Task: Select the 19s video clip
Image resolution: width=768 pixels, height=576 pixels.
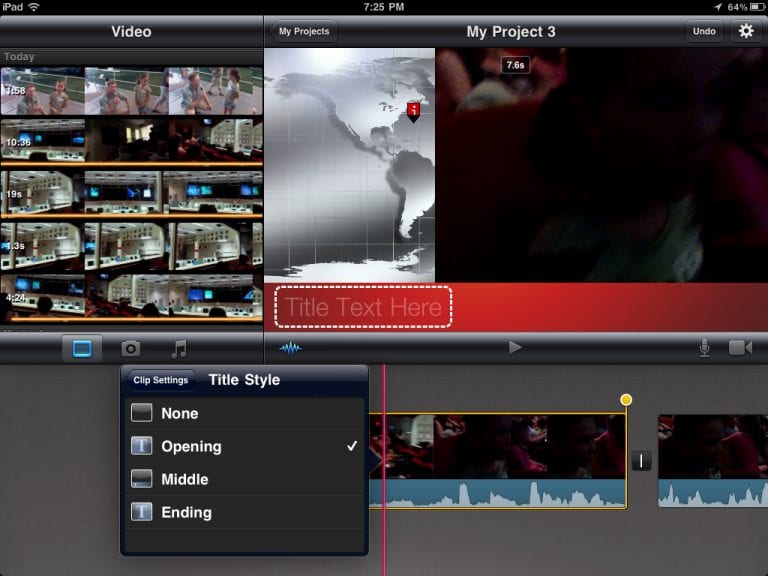Action: 131,193
